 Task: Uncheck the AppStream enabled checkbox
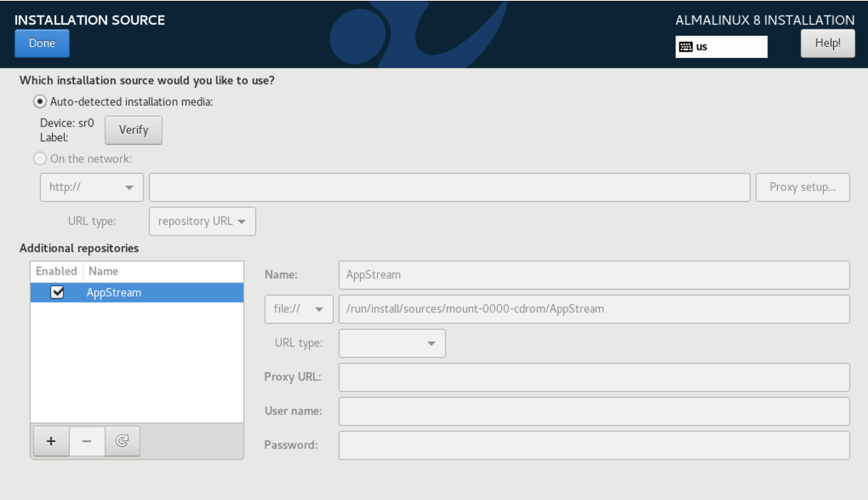(57, 293)
